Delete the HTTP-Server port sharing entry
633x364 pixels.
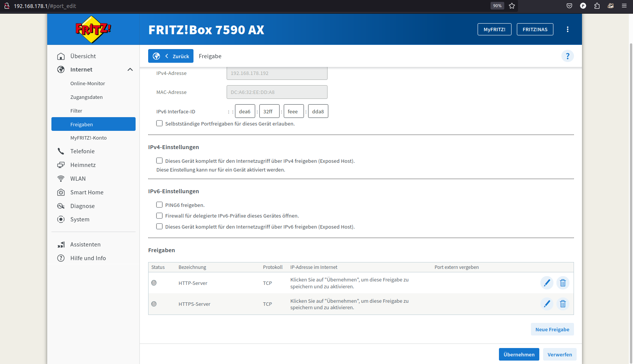563,283
